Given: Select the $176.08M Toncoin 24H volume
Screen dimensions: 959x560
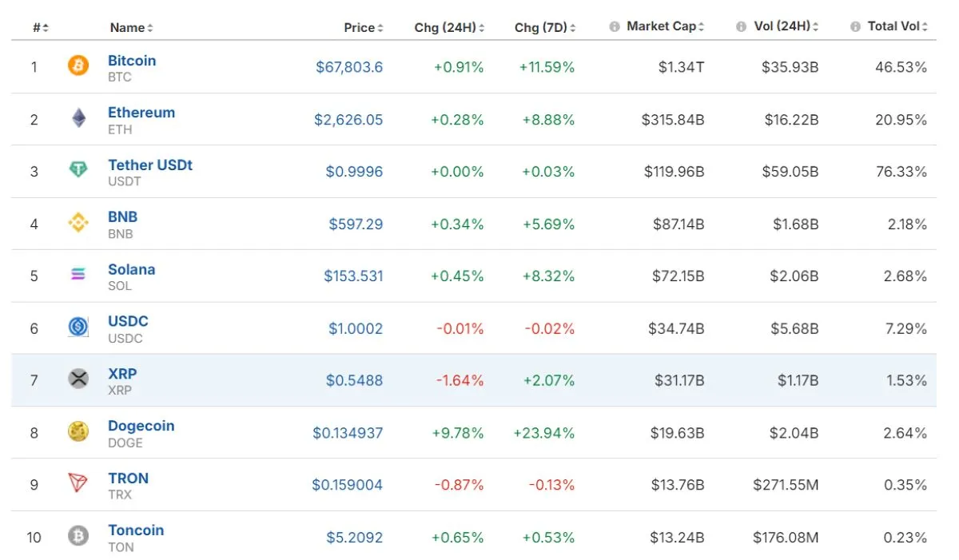Looking at the screenshot, I should click(786, 538).
